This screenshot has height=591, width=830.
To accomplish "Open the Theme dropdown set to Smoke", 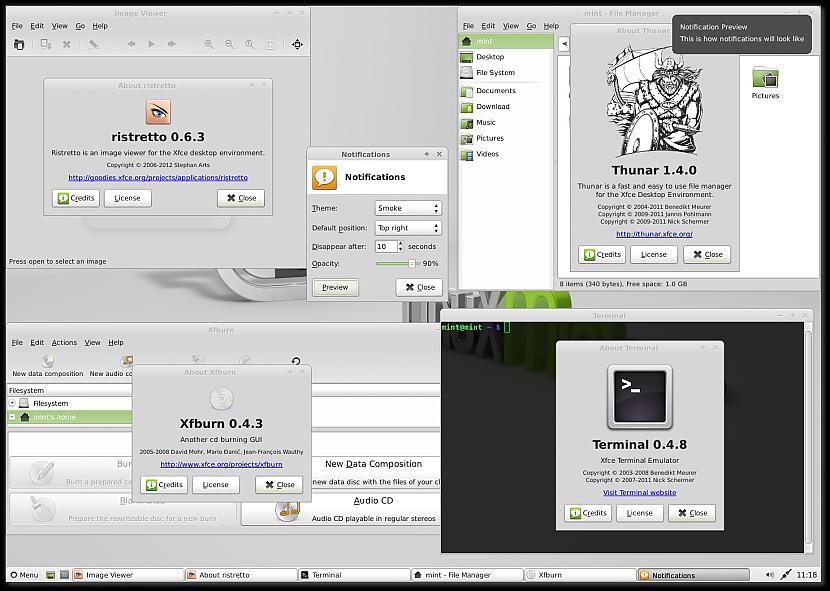I will pyautogui.click(x=408, y=208).
